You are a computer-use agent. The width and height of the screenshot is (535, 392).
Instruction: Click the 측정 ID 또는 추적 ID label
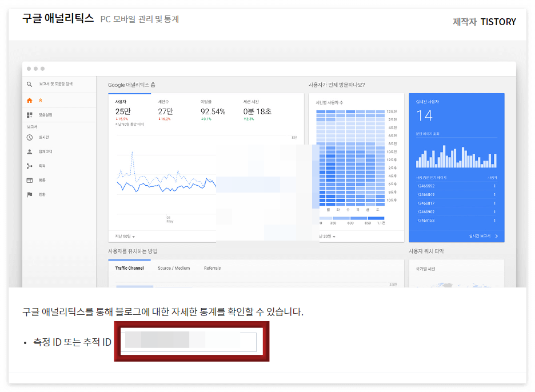click(x=72, y=342)
